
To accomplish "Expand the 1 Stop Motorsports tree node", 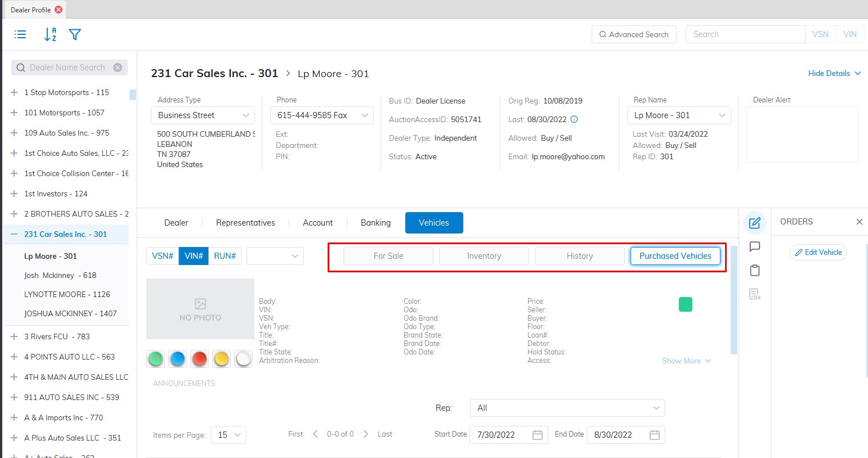I will coord(14,92).
